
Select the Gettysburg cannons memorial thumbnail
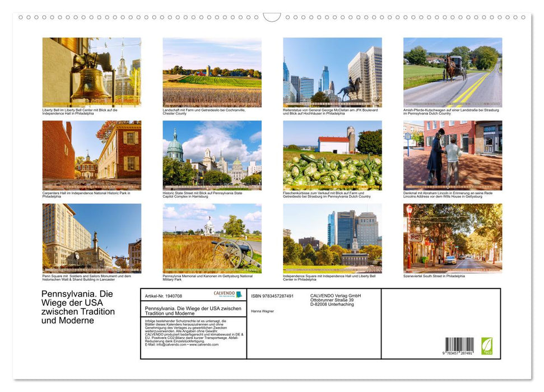212,237
